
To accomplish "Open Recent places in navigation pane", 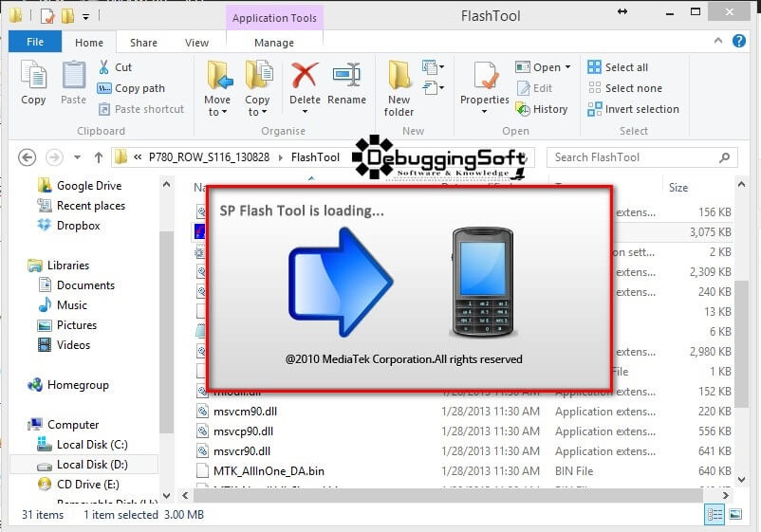I will (x=82, y=206).
